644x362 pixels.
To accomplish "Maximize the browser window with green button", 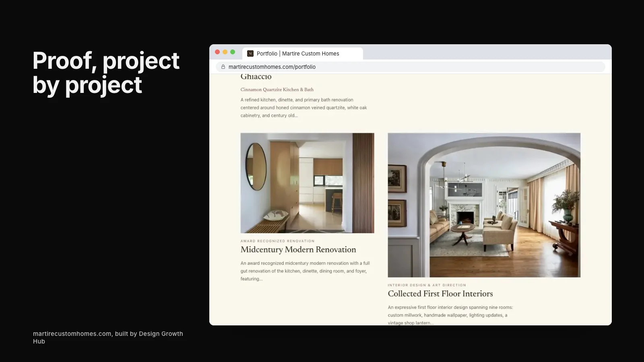I will pyautogui.click(x=233, y=52).
